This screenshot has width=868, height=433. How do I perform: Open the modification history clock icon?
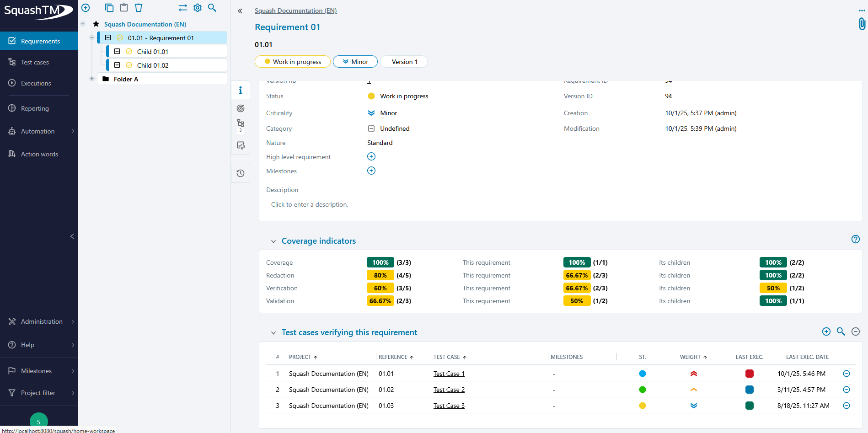pyautogui.click(x=241, y=173)
